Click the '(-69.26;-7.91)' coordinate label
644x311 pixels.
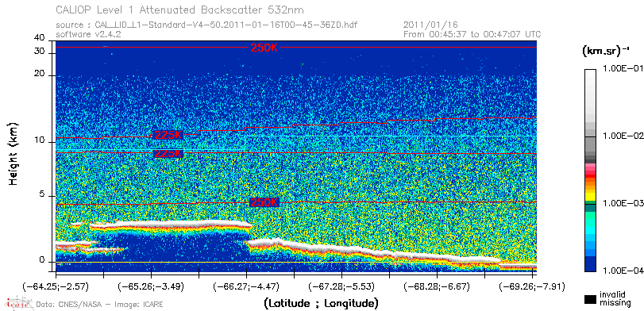pyautogui.click(x=532, y=286)
